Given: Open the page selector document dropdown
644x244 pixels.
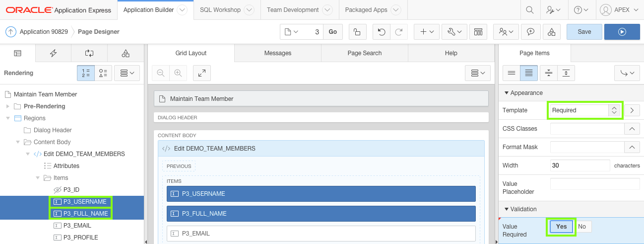Looking at the screenshot, I should point(292,32).
